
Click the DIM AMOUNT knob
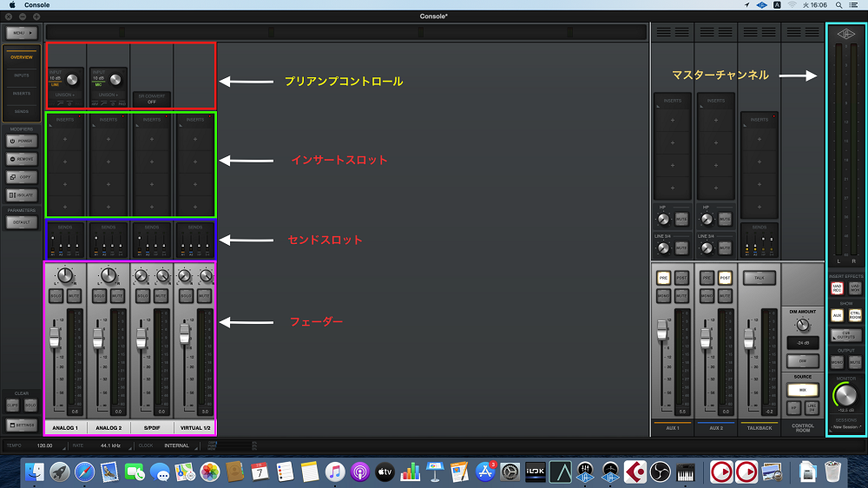[x=803, y=326]
